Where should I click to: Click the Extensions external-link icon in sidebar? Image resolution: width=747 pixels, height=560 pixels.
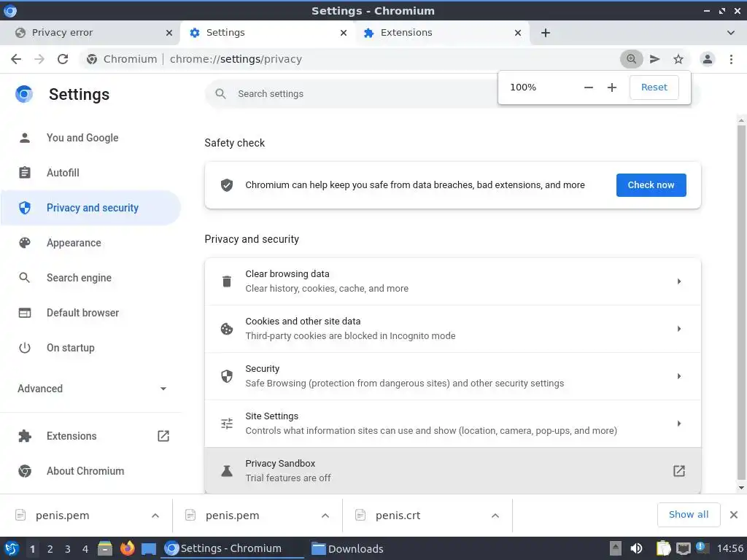(163, 436)
